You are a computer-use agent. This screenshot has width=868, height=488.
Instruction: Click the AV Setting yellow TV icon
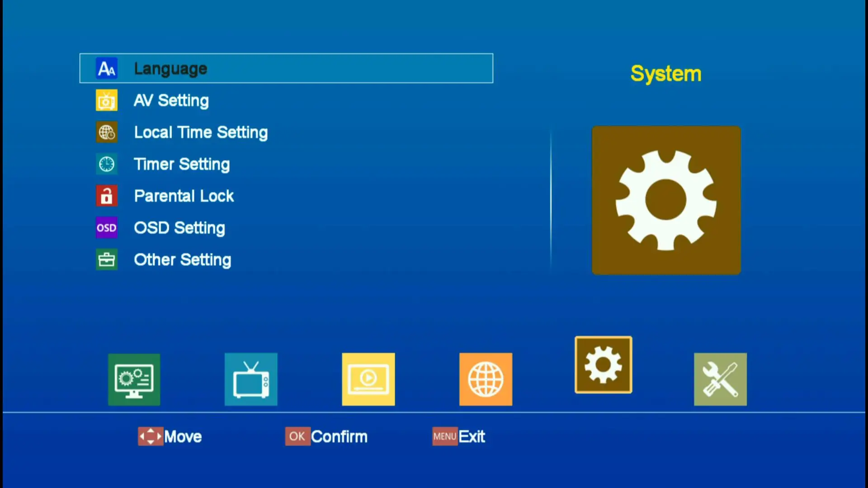click(107, 100)
